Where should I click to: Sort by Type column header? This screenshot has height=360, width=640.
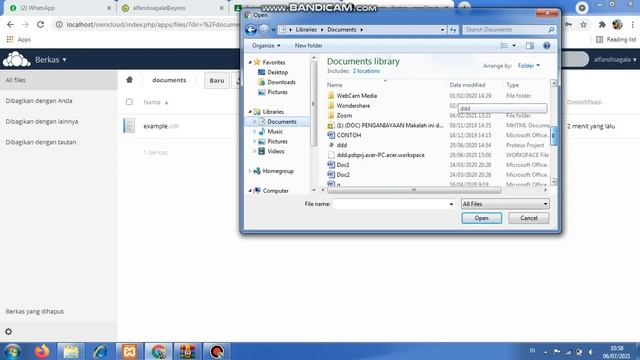[513, 85]
